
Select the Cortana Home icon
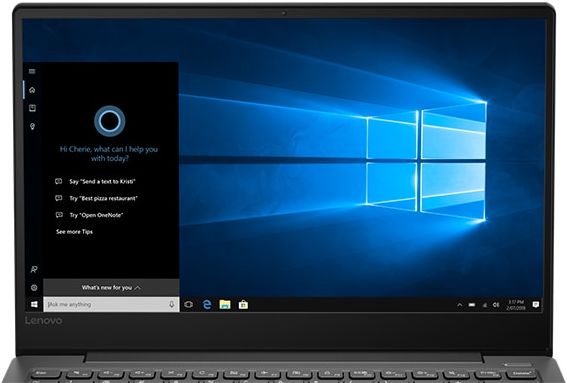click(32, 90)
